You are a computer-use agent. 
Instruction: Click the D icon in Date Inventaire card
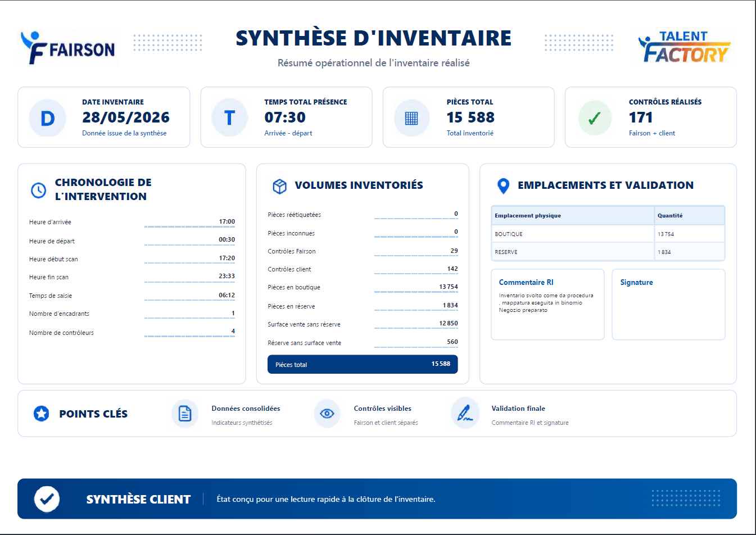point(48,118)
